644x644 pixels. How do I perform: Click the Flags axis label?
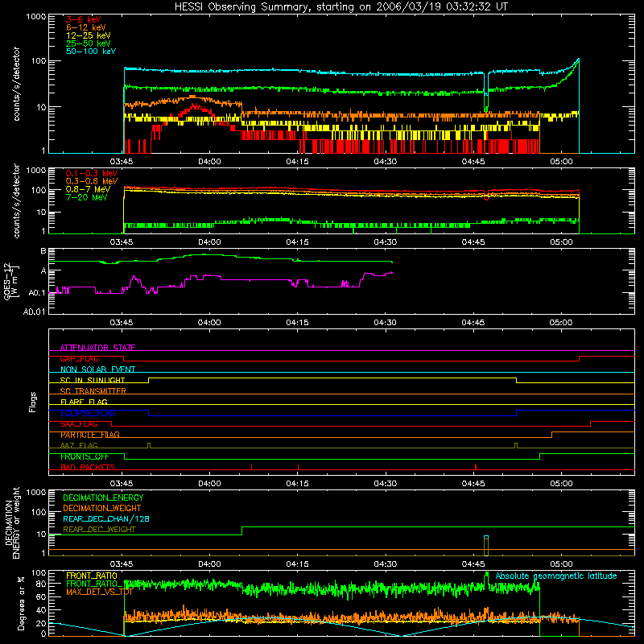pyautogui.click(x=32, y=402)
